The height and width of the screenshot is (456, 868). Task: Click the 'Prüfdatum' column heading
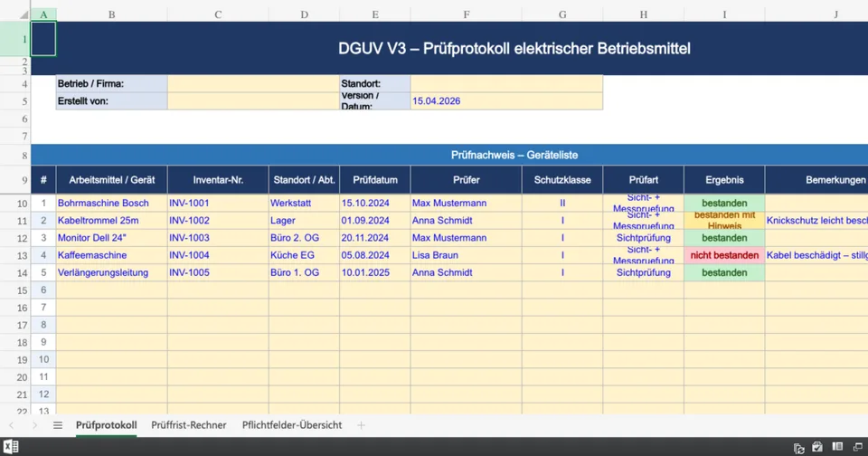click(x=375, y=180)
